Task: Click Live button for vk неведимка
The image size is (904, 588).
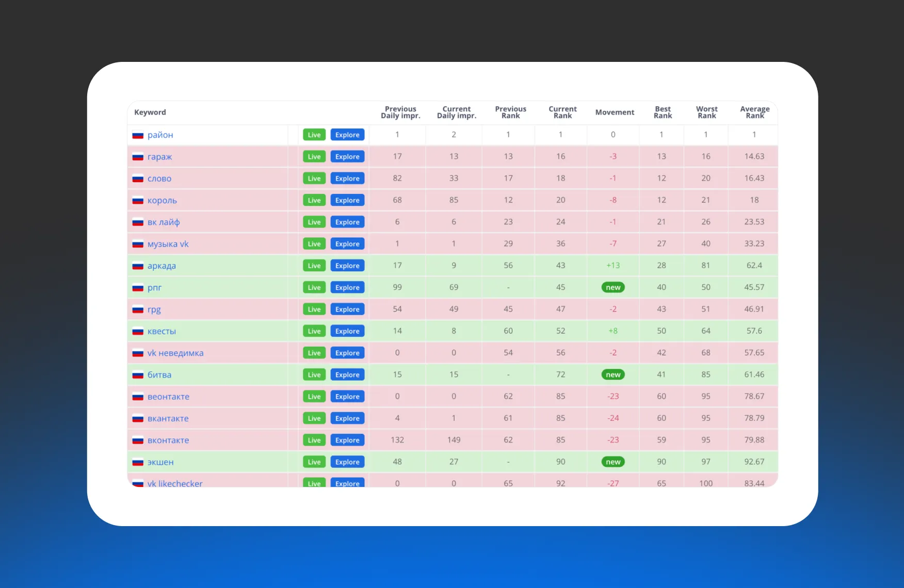Action: click(x=314, y=353)
